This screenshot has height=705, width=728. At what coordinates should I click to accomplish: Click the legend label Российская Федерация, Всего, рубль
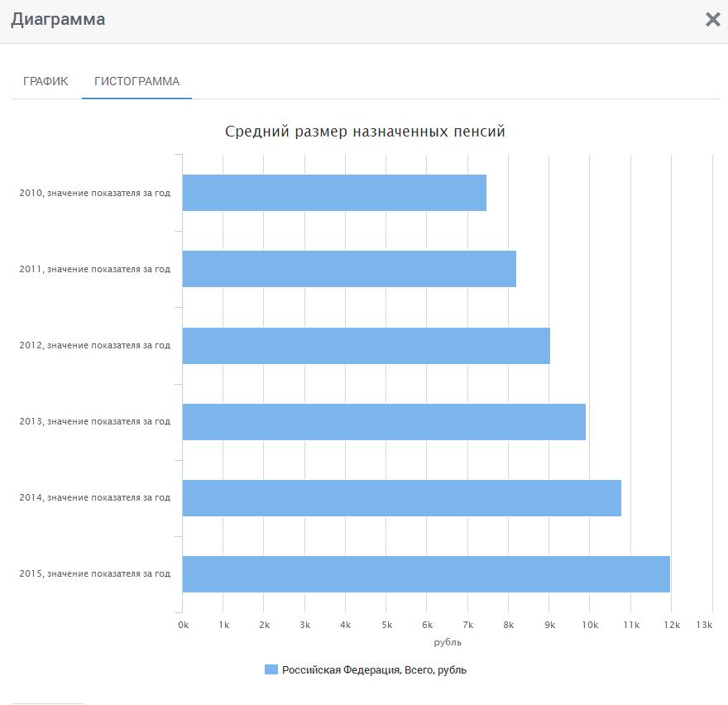point(374,669)
